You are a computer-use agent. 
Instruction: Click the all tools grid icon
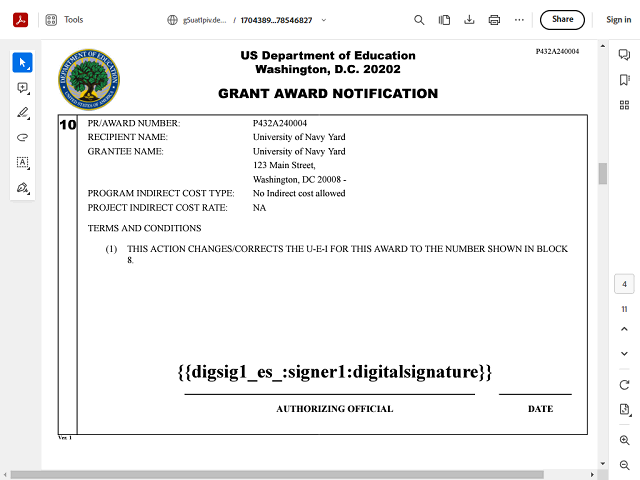51,20
